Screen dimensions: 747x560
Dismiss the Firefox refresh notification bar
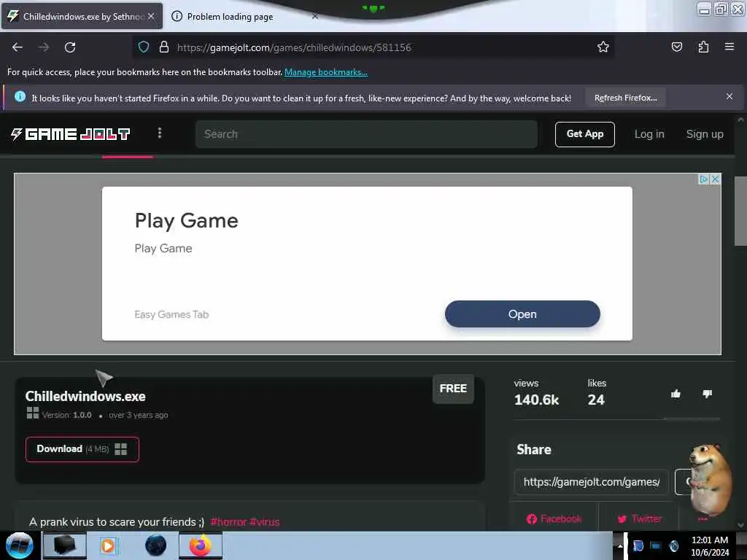point(729,97)
